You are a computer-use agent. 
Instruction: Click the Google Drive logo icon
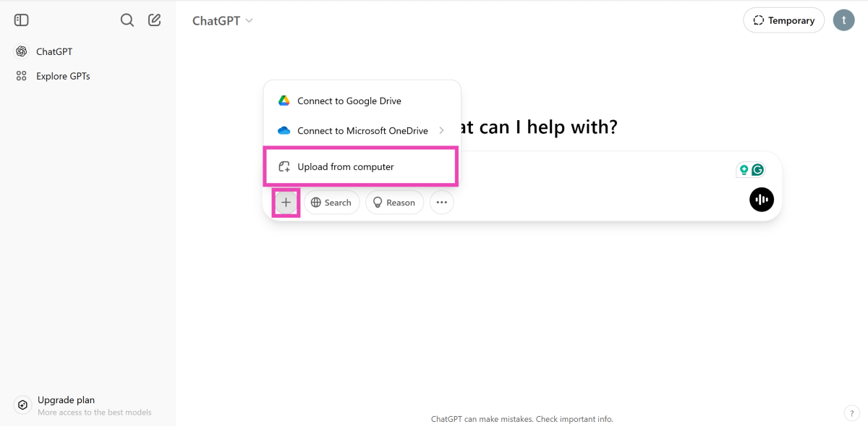click(x=284, y=101)
